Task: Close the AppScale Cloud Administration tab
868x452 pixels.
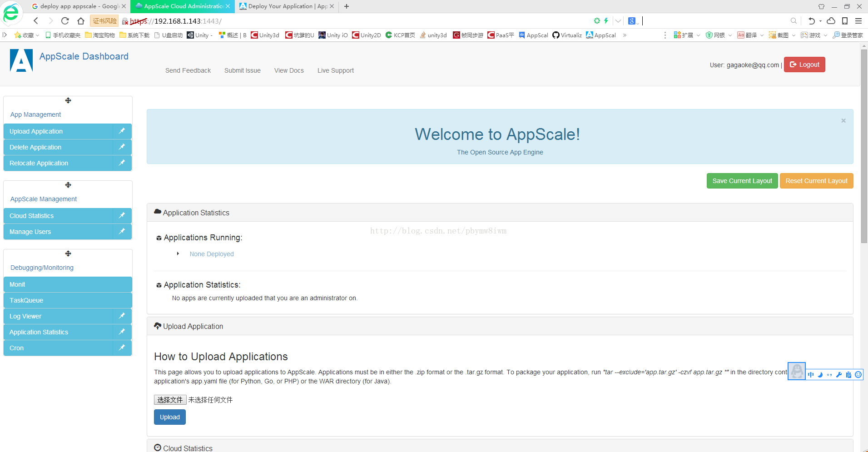Action: 228,6
